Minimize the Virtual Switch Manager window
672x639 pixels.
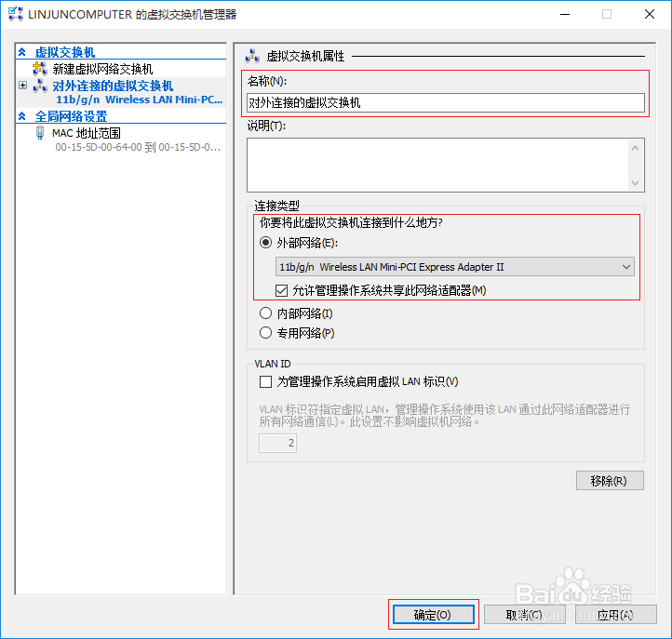(x=565, y=14)
